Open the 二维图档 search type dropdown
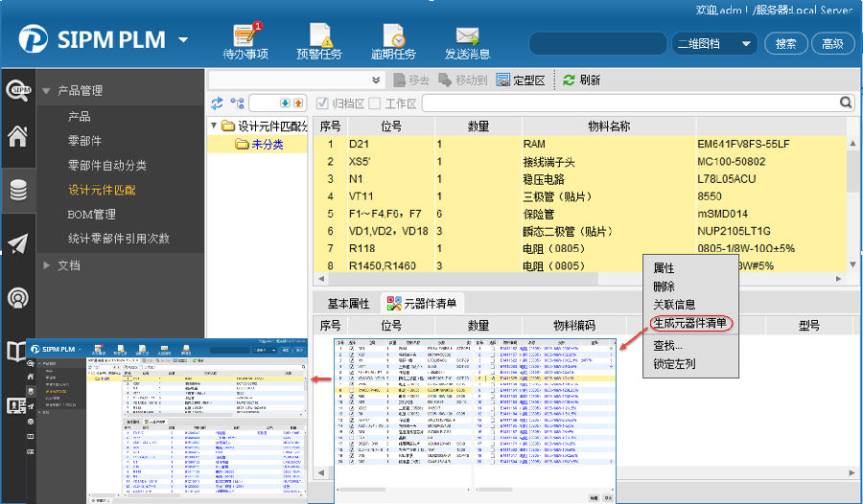Viewport: 863px width, 504px height. click(745, 44)
